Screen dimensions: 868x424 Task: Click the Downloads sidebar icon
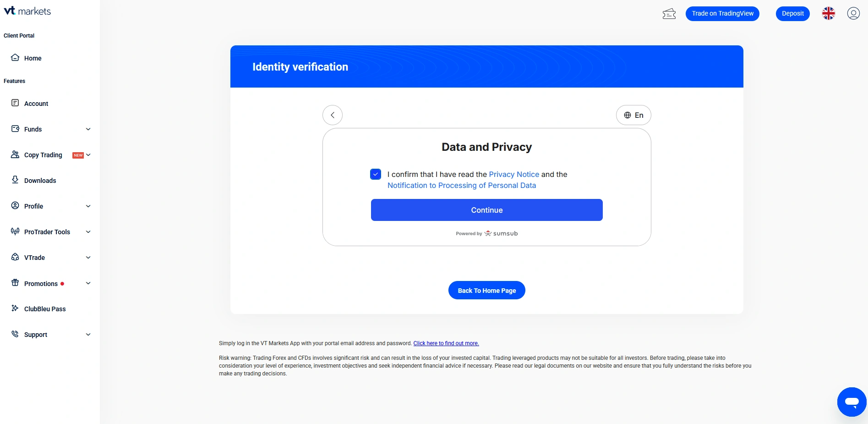click(15, 180)
